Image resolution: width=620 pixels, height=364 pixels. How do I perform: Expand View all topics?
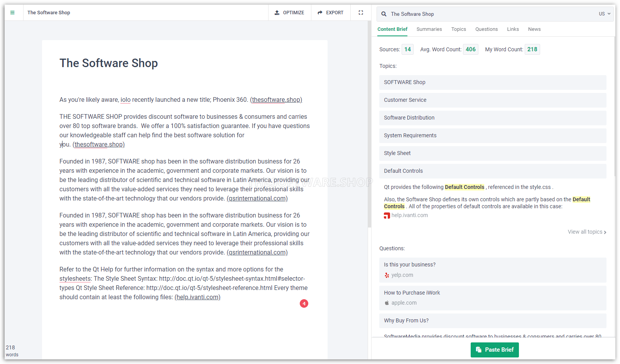click(587, 232)
